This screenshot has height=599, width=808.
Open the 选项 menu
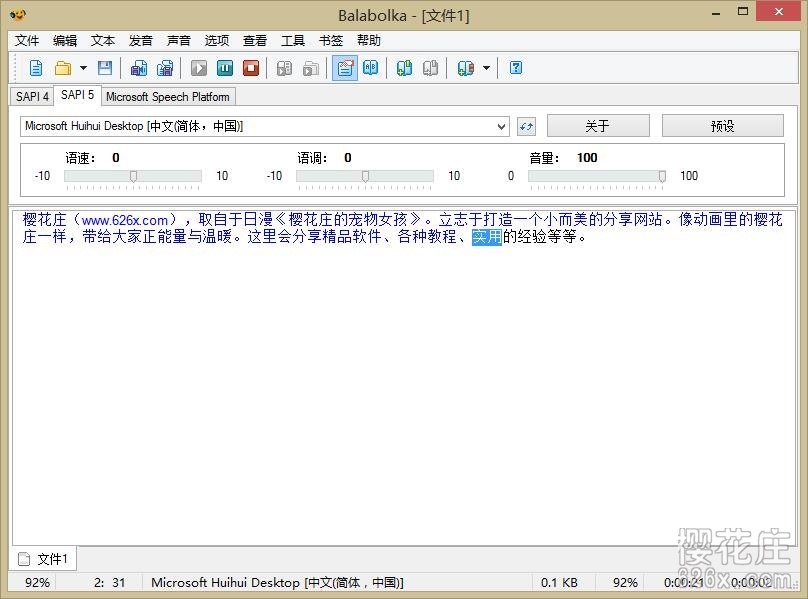pos(217,40)
